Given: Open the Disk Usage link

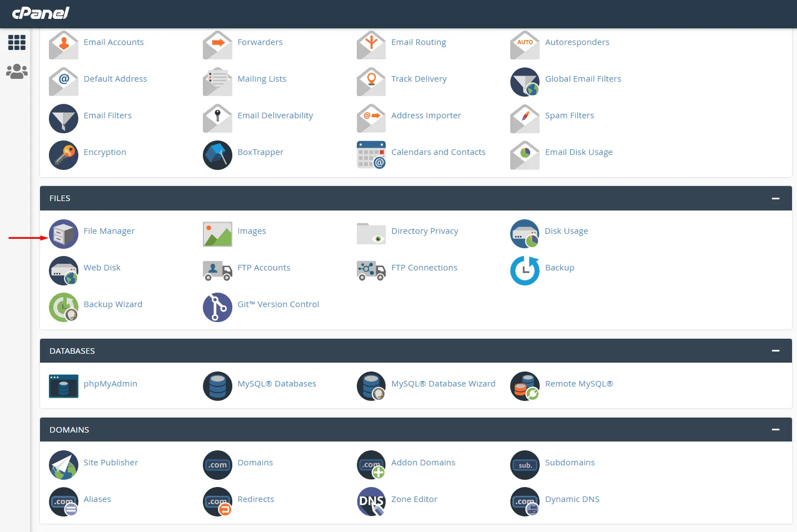Looking at the screenshot, I should [566, 231].
